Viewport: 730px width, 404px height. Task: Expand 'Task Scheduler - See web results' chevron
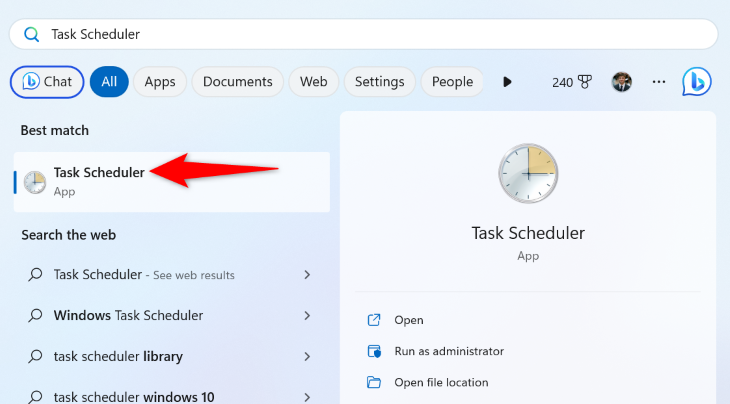click(x=307, y=275)
